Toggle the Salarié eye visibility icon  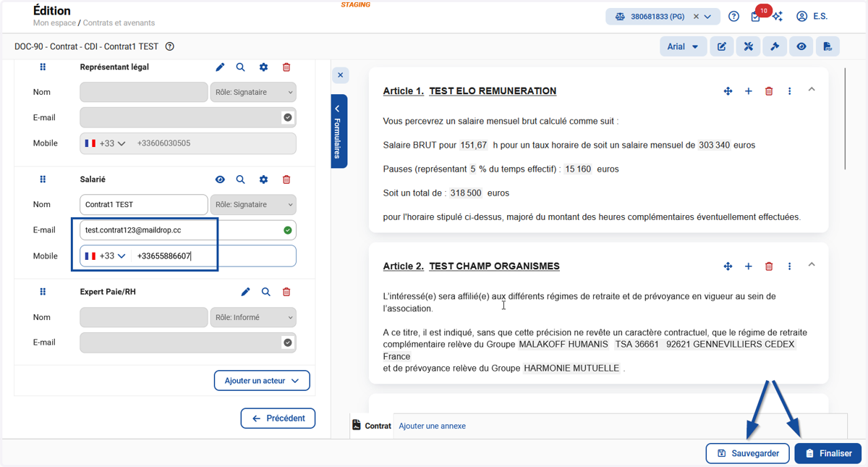pyautogui.click(x=220, y=179)
